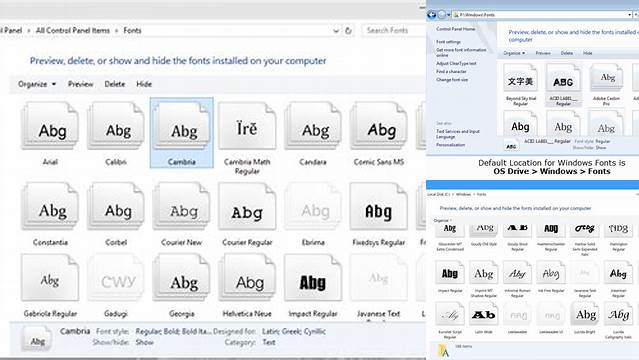Open the Change font size link
Image resolution: width=639 pixels, height=360 pixels.
point(452,80)
